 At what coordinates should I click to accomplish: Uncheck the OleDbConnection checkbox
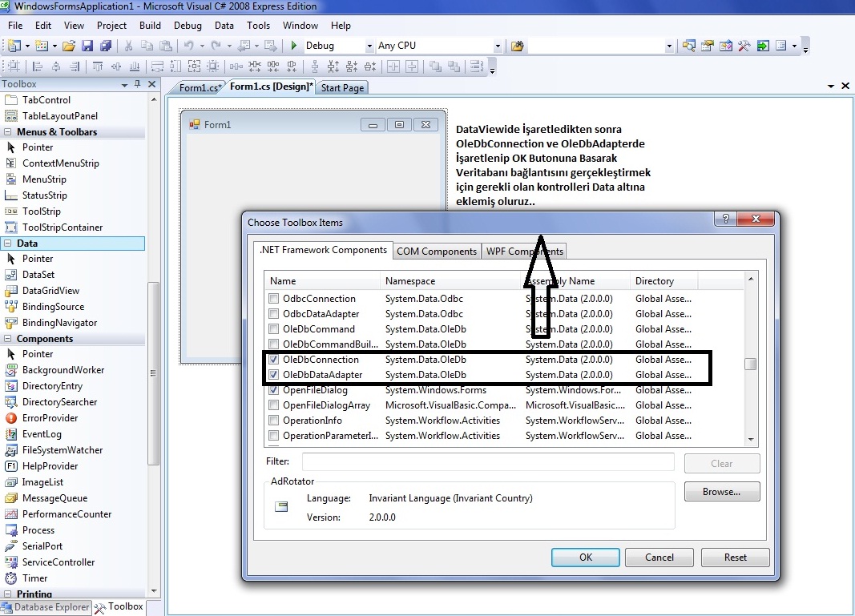(x=275, y=360)
